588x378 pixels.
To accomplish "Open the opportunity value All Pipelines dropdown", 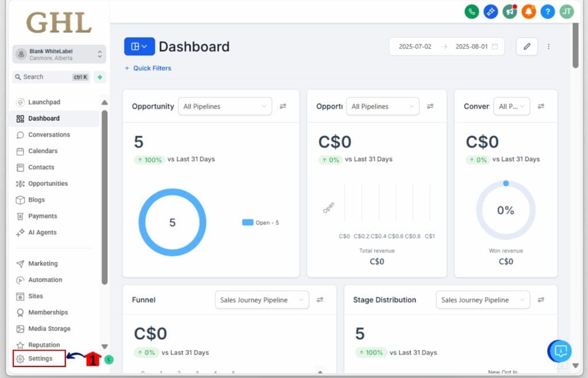I will coord(382,106).
